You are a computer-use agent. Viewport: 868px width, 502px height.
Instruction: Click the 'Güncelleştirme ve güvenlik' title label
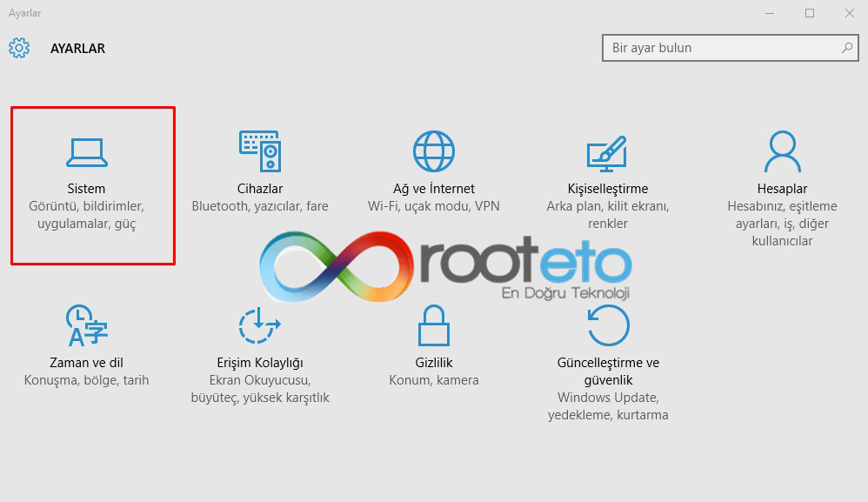point(608,371)
